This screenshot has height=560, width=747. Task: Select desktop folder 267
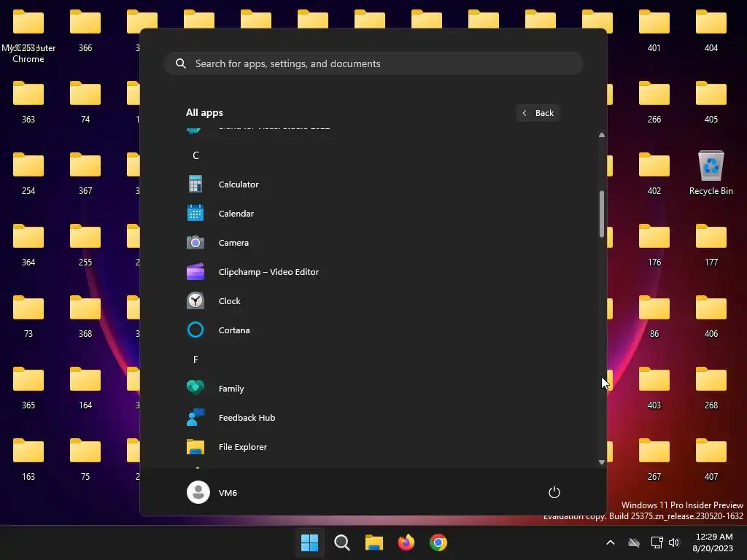tap(654, 459)
